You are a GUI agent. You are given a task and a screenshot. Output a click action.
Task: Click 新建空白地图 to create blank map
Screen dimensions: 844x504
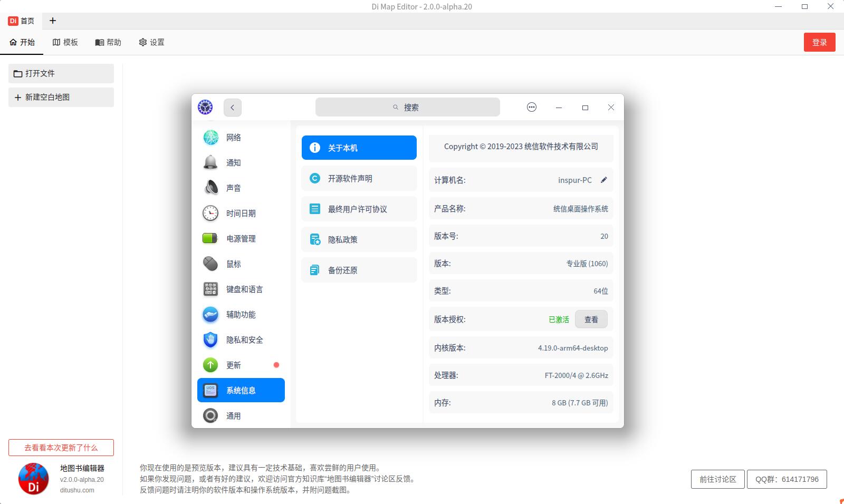point(61,98)
